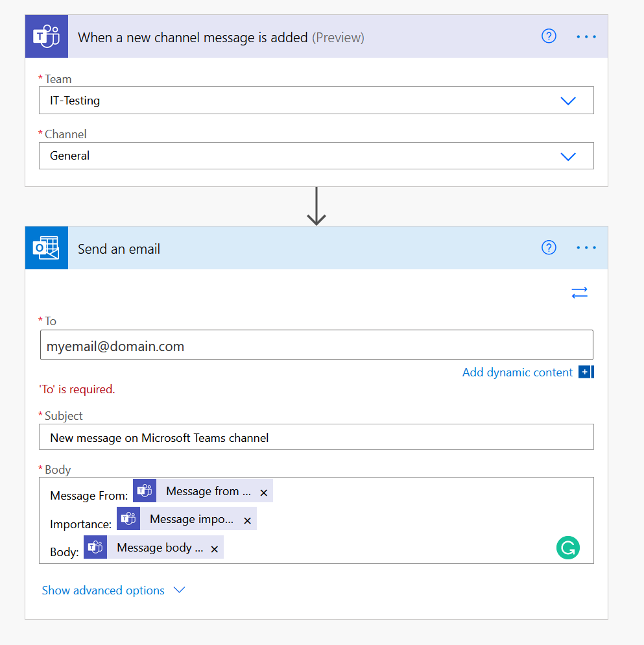
Task: Click the Grammarly icon in Body field
Action: [568, 548]
